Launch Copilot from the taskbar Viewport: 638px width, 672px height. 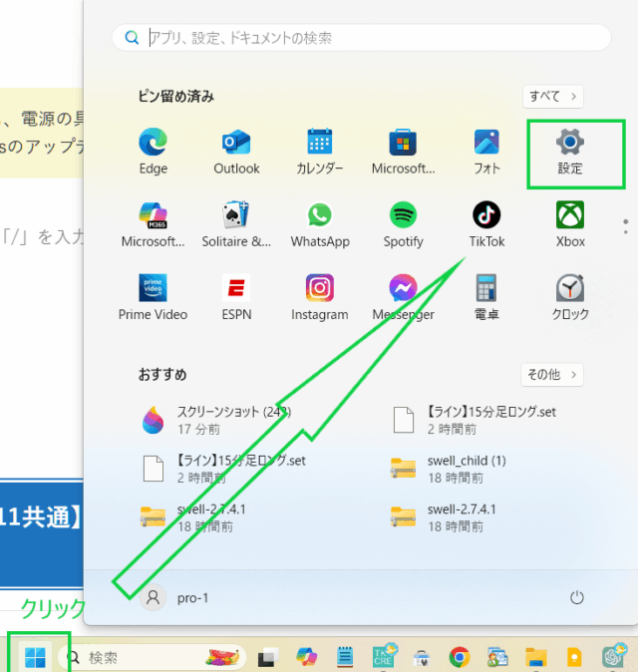click(x=307, y=657)
